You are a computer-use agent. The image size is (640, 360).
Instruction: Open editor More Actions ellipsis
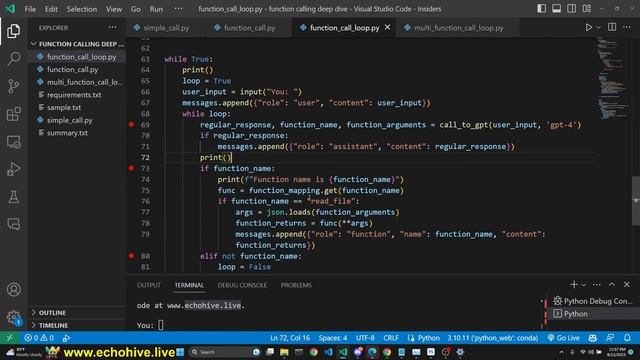pyautogui.click(x=627, y=27)
